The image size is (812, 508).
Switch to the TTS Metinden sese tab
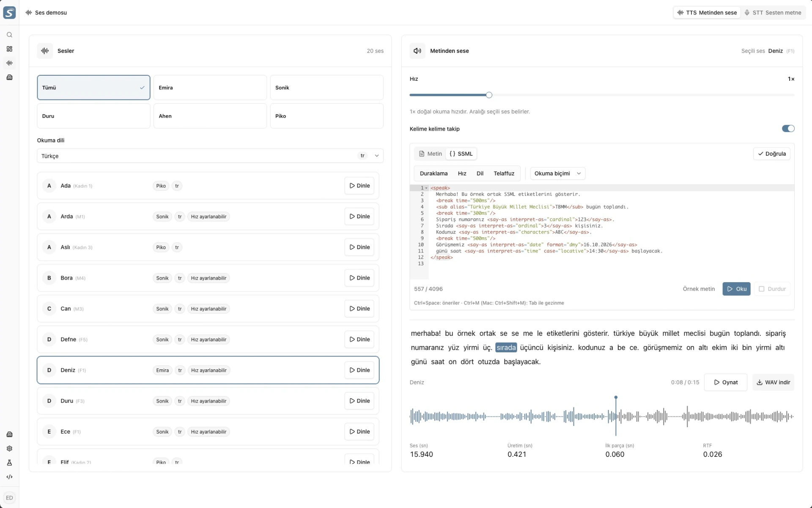[707, 13]
